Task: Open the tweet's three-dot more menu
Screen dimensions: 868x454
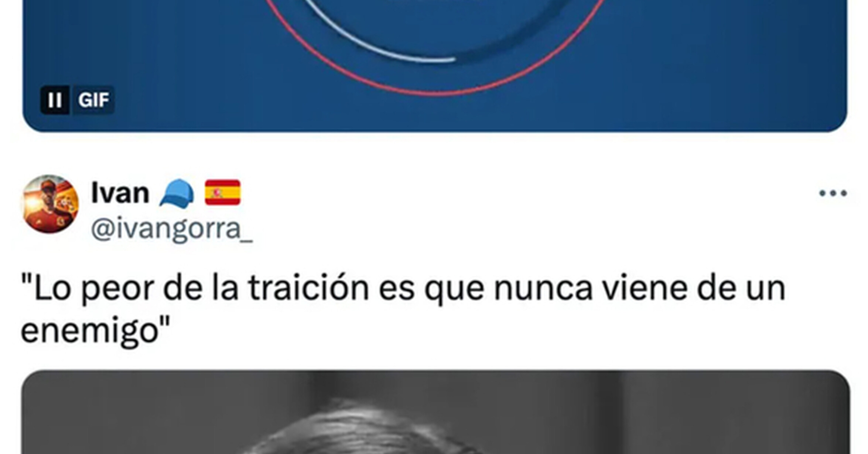Action: coord(833,193)
